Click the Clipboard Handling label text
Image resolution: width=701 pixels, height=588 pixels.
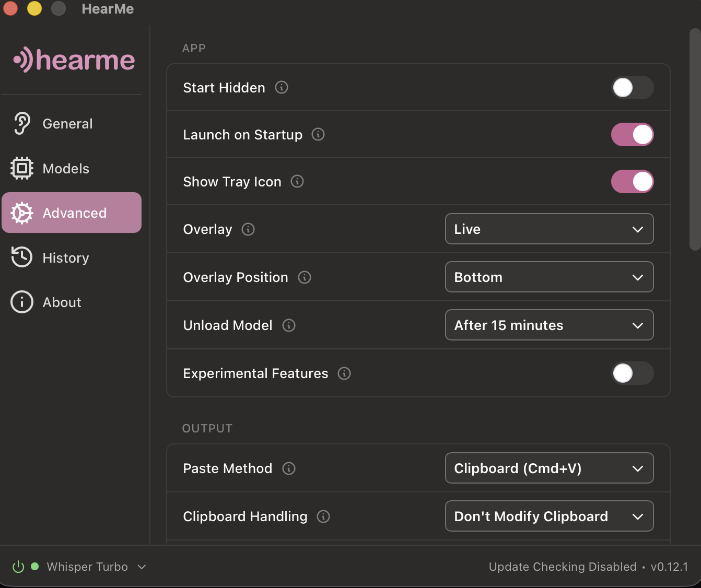point(245,516)
